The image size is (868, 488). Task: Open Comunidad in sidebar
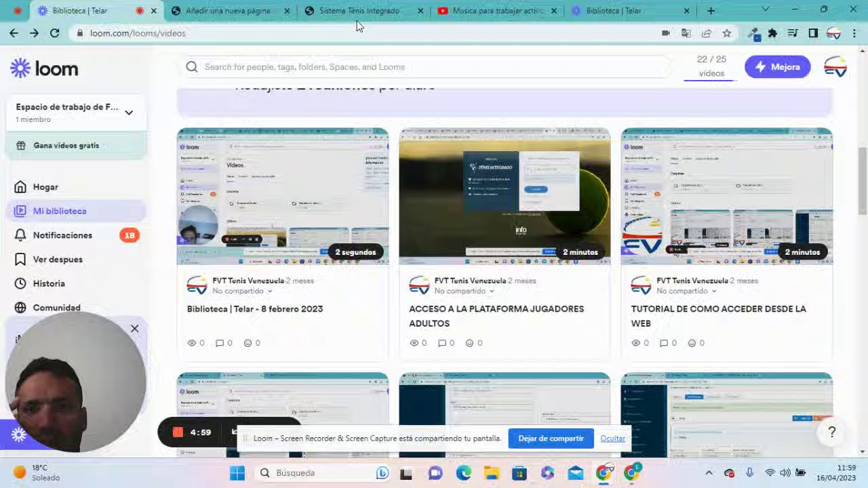pyautogui.click(x=56, y=308)
